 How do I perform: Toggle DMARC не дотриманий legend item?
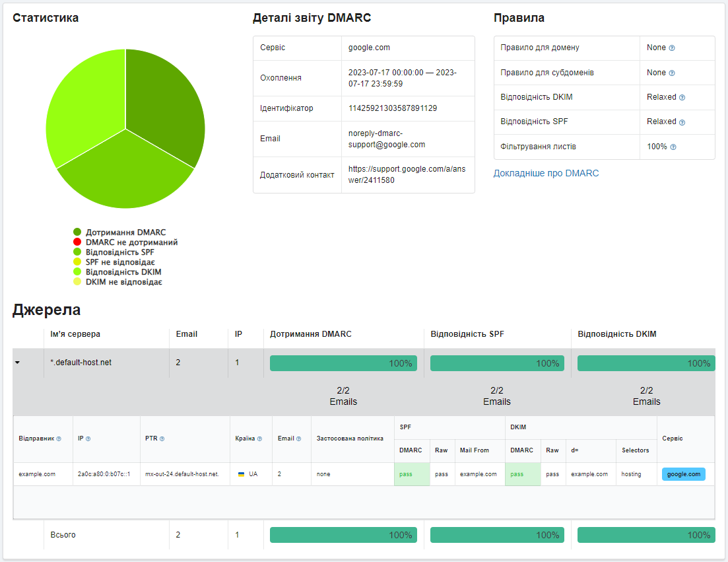point(131,242)
